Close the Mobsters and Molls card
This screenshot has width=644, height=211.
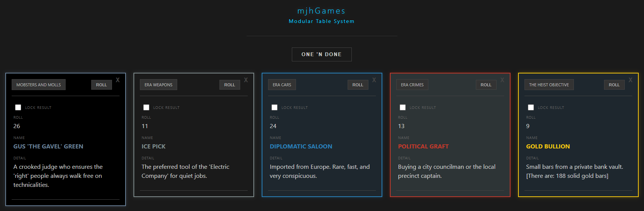coord(118,80)
